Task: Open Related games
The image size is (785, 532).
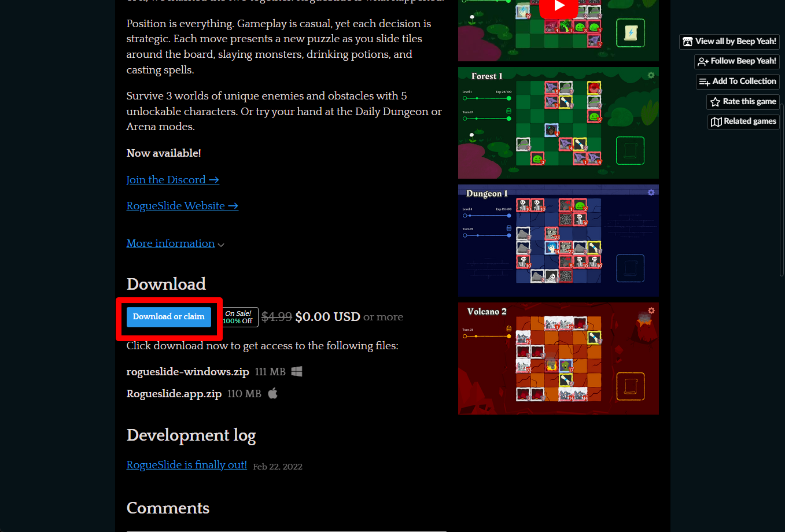Action: coord(743,121)
